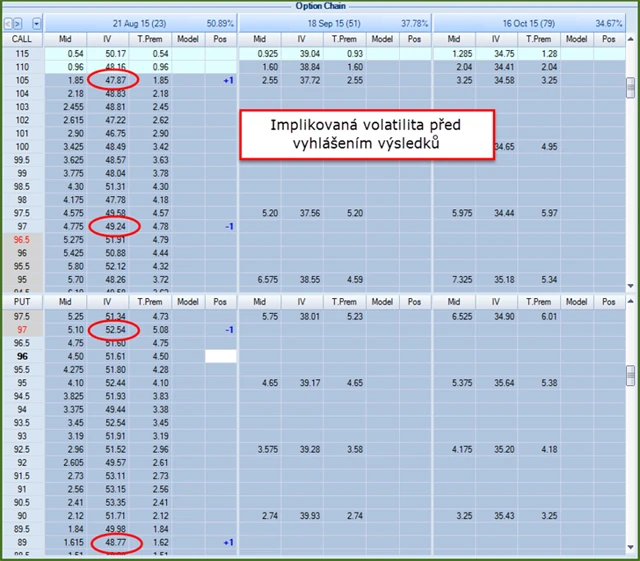640x561 pixels.
Task: Select the +1 position in CALL 105 row
Action: [228, 80]
